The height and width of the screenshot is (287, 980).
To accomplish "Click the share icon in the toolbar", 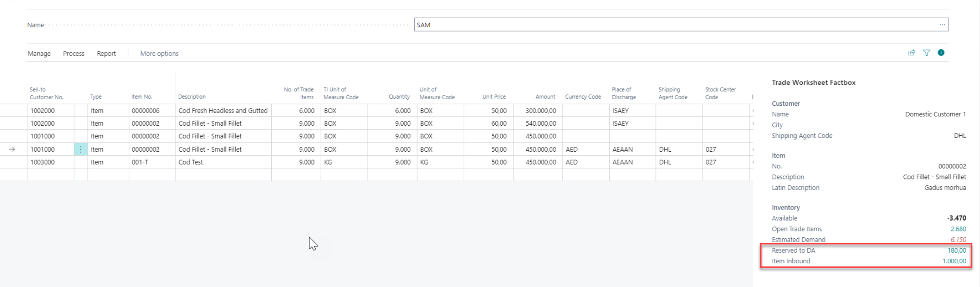I will click(911, 53).
